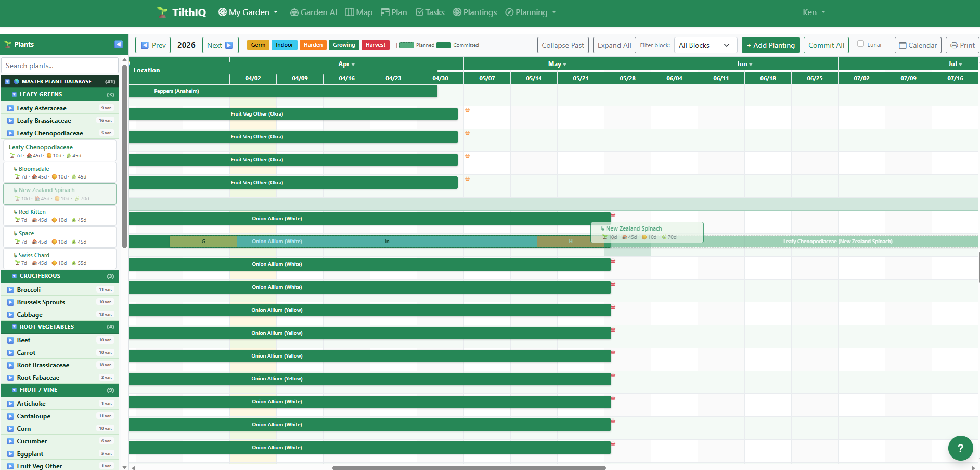Click the Master Plant Database globe icon
This screenshot has width=980, height=470.
pyautogui.click(x=17, y=82)
